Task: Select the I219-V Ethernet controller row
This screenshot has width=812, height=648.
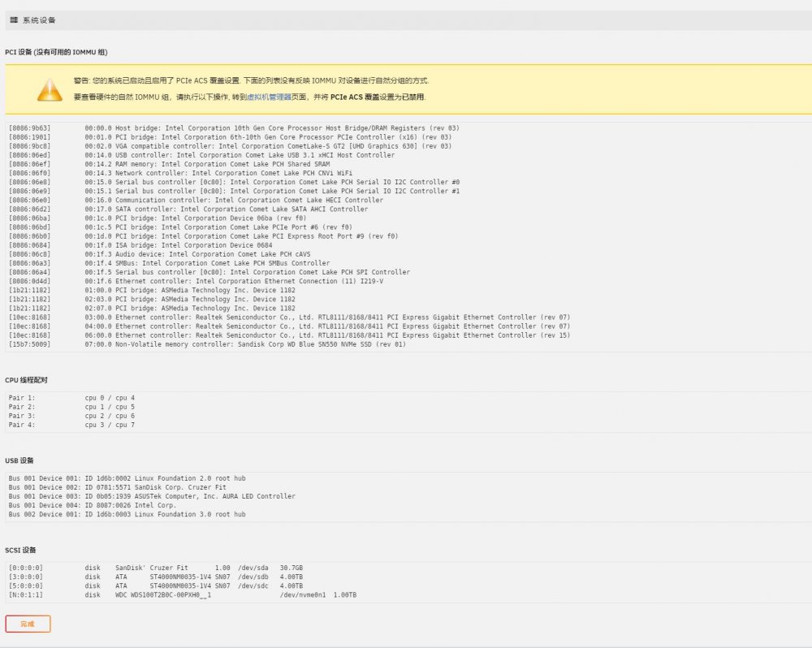Action: 197,281
